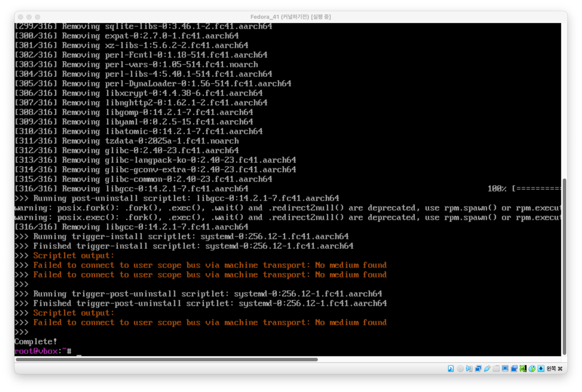Open the optical disk drive indicator
This screenshot has width=582, height=392.
(x=460, y=368)
